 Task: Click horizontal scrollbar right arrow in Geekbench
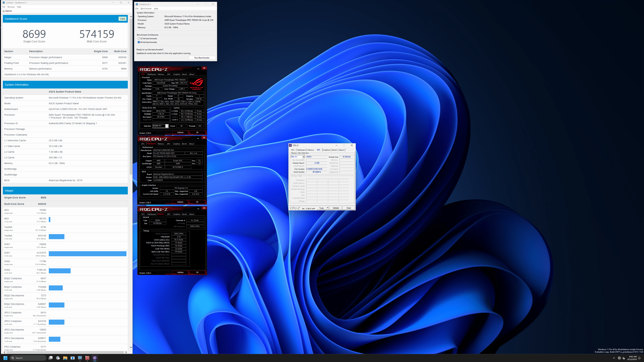126,352
